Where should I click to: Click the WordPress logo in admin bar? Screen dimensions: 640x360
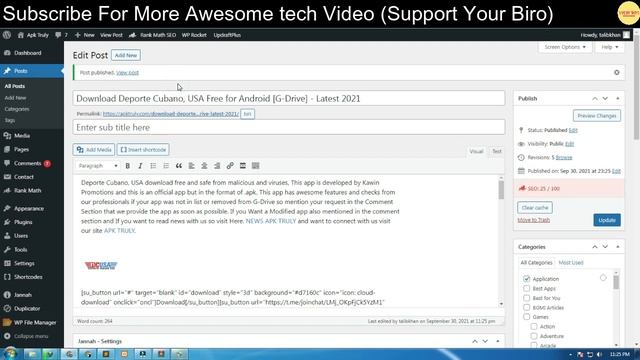coord(7,35)
